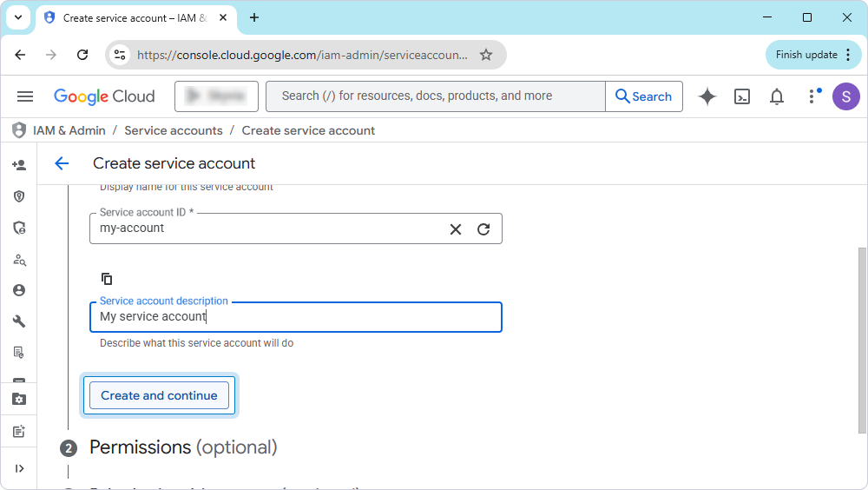The image size is (868, 490).
Task: Expand the Permissions (optional) step
Action: [183, 447]
